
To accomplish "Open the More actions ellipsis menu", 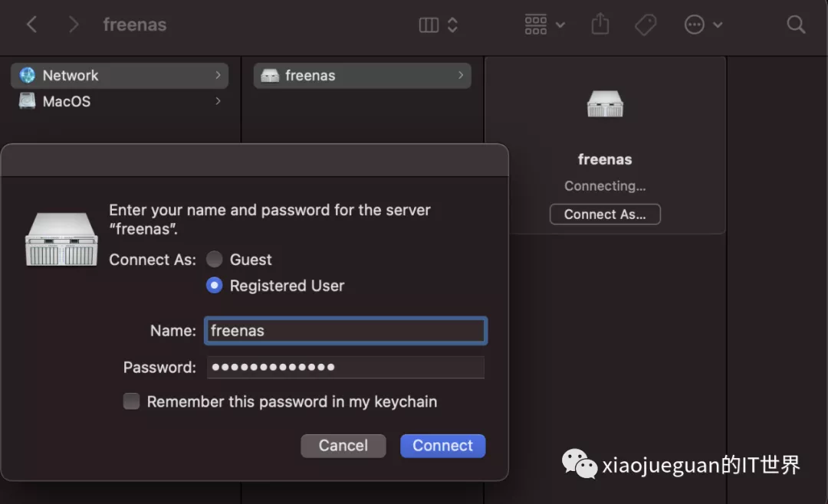I will point(702,25).
